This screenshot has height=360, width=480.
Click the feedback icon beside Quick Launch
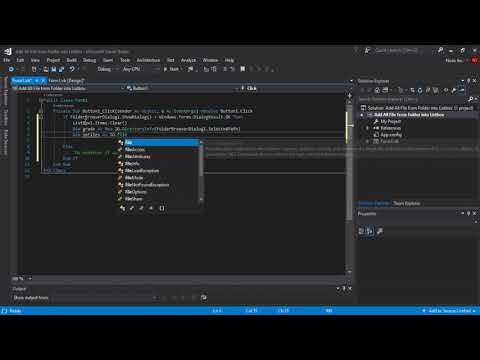[367, 51]
